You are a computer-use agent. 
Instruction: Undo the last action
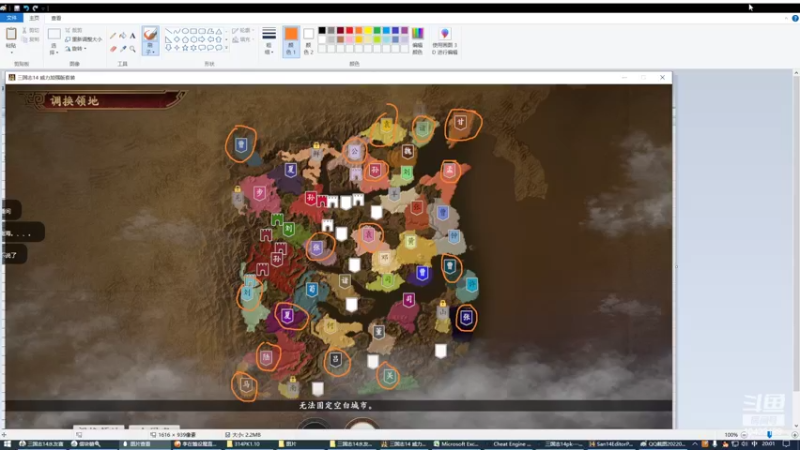[26, 8]
